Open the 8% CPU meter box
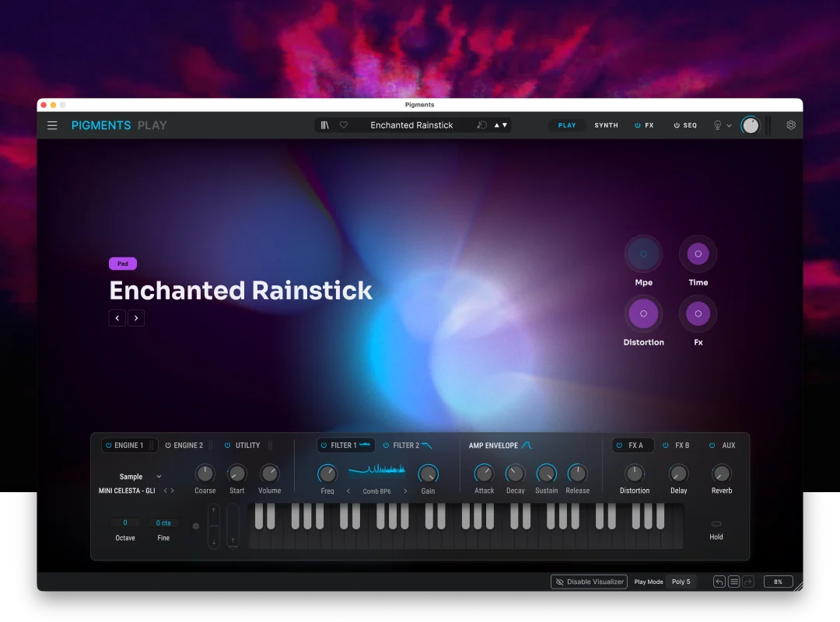The image size is (840, 622). click(x=778, y=582)
